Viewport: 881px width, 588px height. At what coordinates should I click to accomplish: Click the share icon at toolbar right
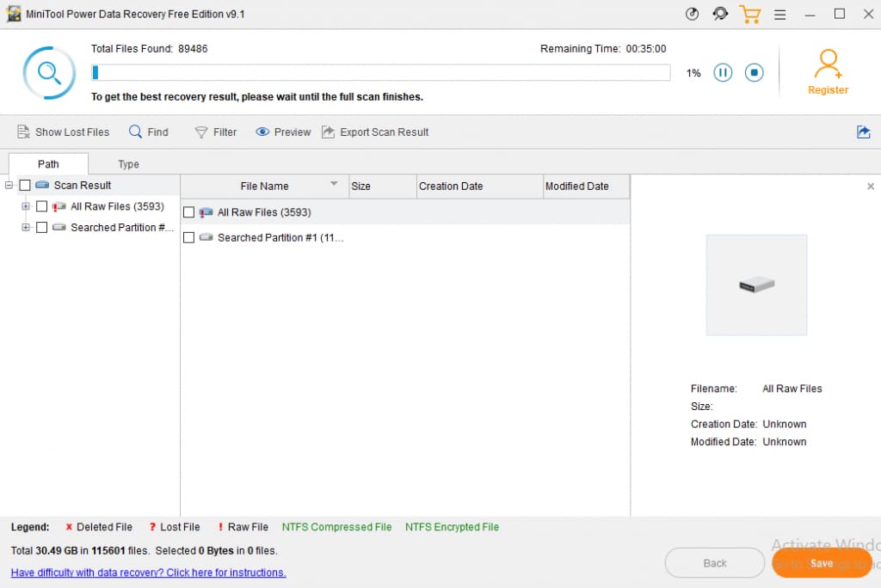click(864, 132)
